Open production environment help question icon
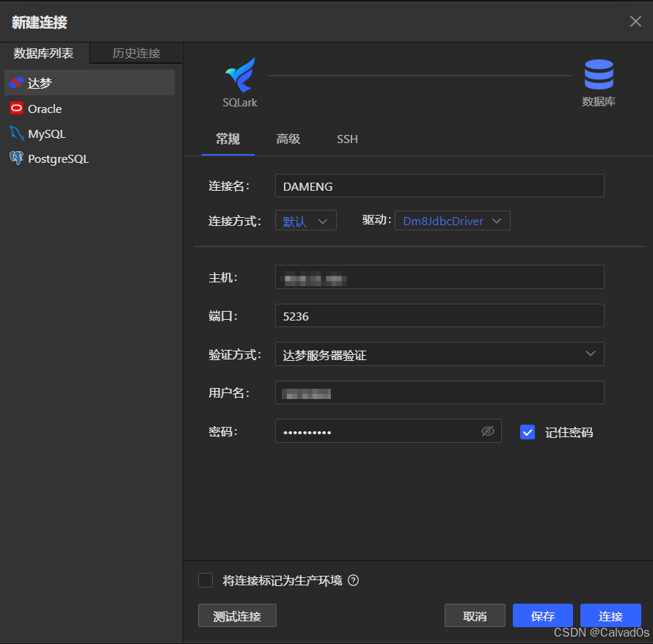This screenshot has width=653, height=644. (353, 580)
